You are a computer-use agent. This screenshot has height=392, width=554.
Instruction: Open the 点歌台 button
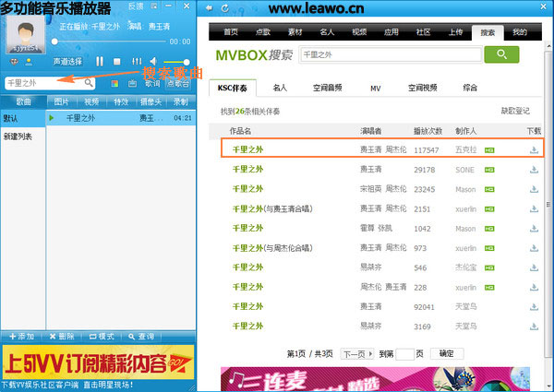[178, 84]
